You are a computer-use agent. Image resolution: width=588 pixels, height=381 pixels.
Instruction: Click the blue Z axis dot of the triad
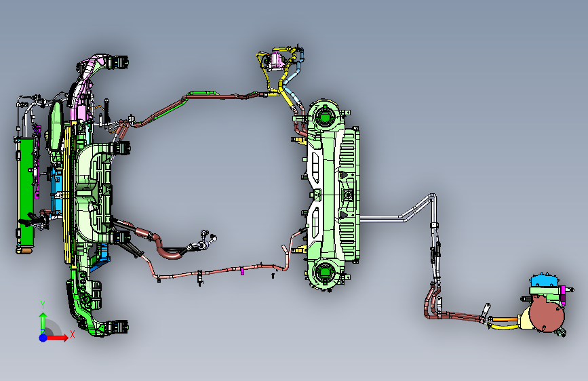coord(43,338)
